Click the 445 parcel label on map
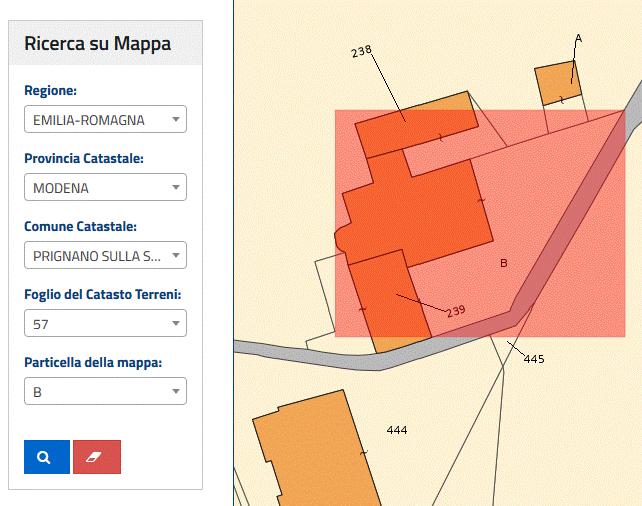Image resolution: width=642 pixels, height=506 pixels. pyautogui.click(x=534, y=359)
